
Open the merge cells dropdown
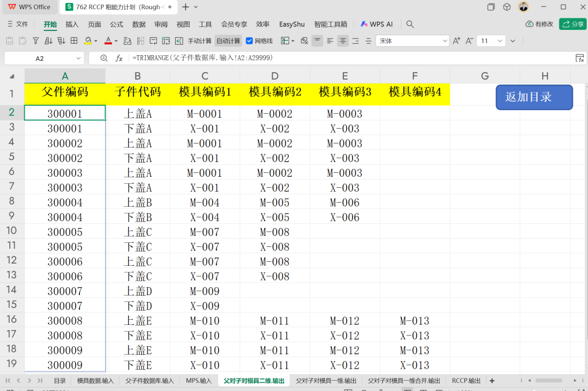pyautogui.click(x=293, y=41)
